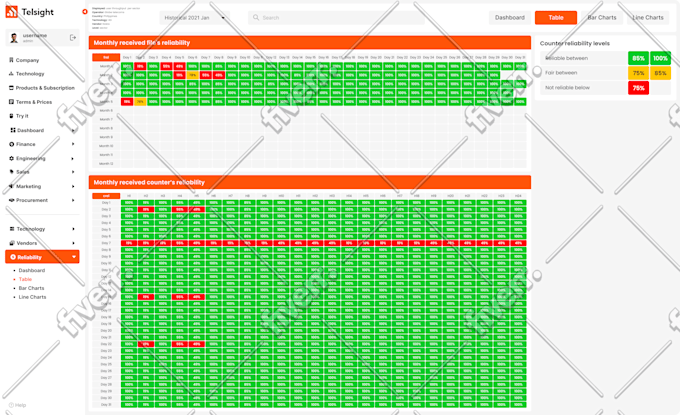Click the Reliability section icon
Viewport: 680px width, 415px height.
13,257
